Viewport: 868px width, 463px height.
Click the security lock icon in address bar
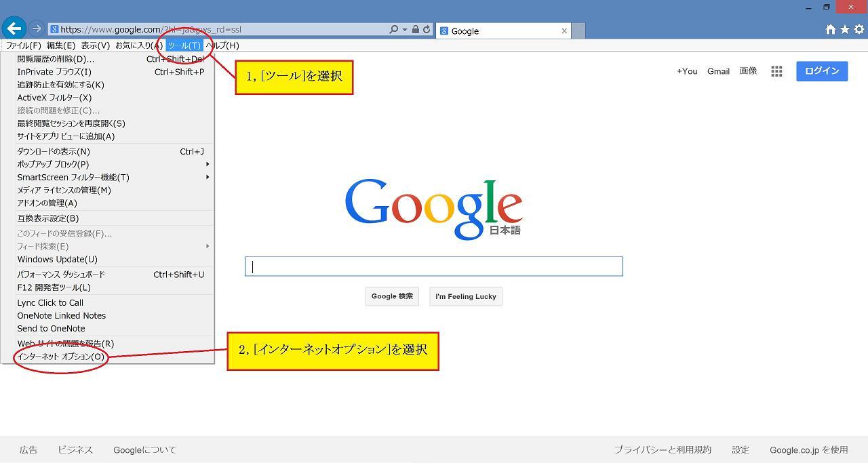pyautogui.click(x=416, y=29)
